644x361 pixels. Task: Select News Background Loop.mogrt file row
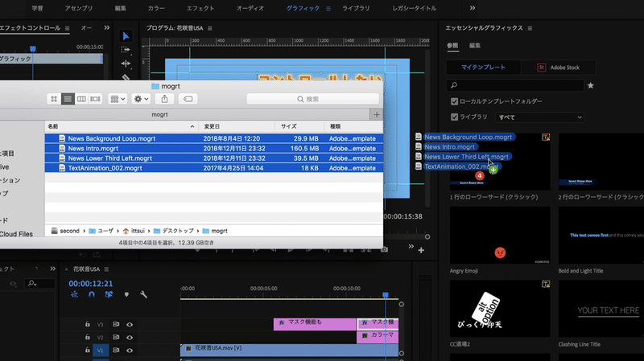[x=214, y=138]
